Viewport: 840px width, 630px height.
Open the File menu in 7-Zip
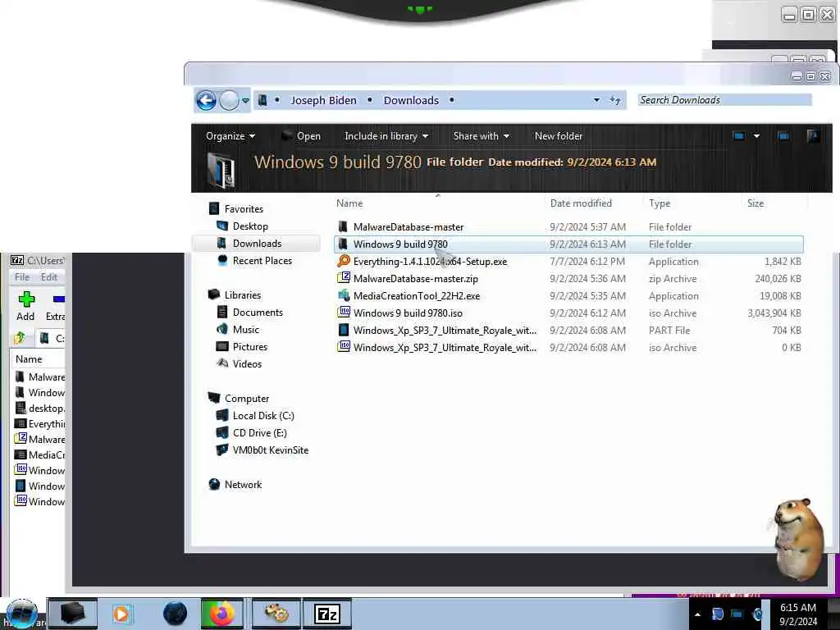[x=22, y=277]
